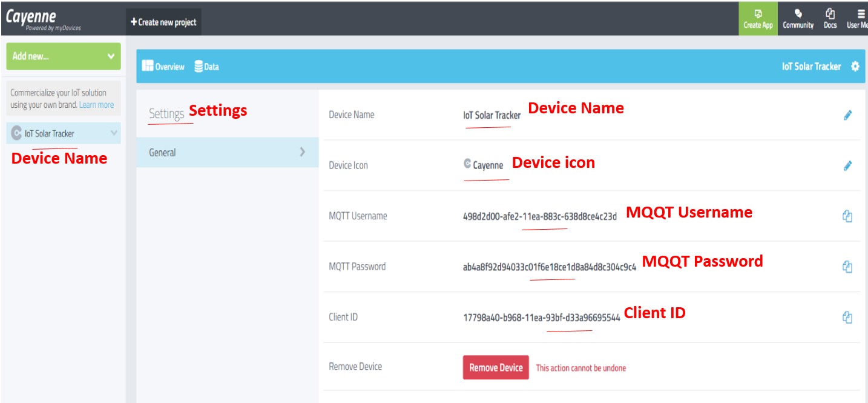Click the edit pencil for Device Name
Viewport: 868px width, 403px height.
(x=847, y=115)
